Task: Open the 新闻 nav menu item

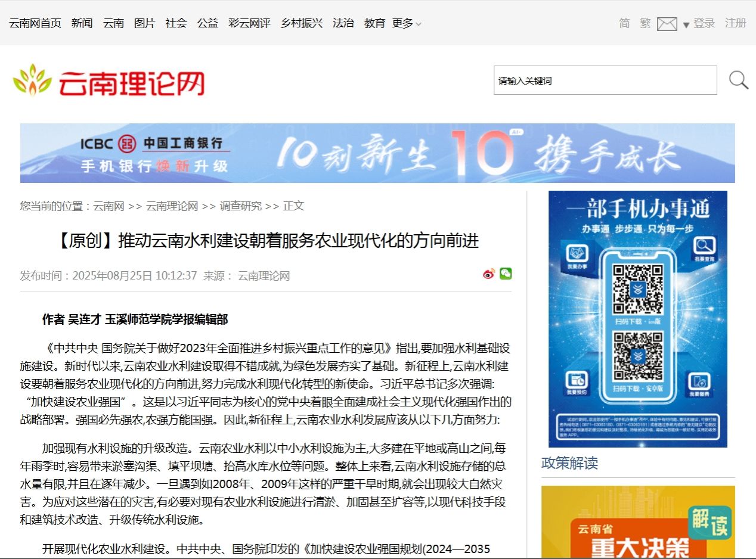Action: coord(82,23)
